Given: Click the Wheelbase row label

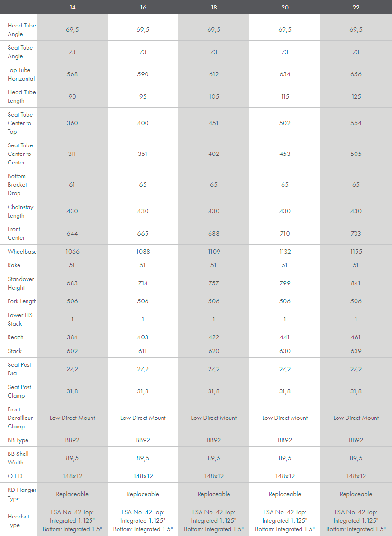Looking at the screenshot, I should click(22, 252).
